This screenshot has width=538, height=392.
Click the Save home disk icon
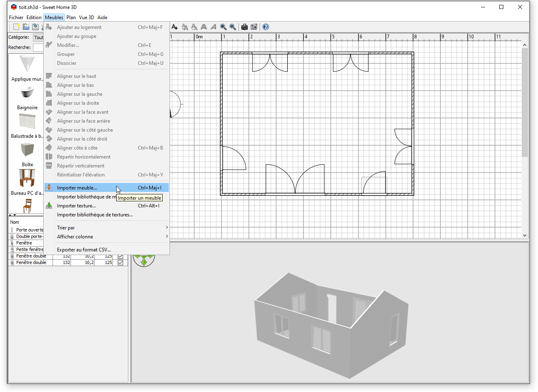(35, 27)
